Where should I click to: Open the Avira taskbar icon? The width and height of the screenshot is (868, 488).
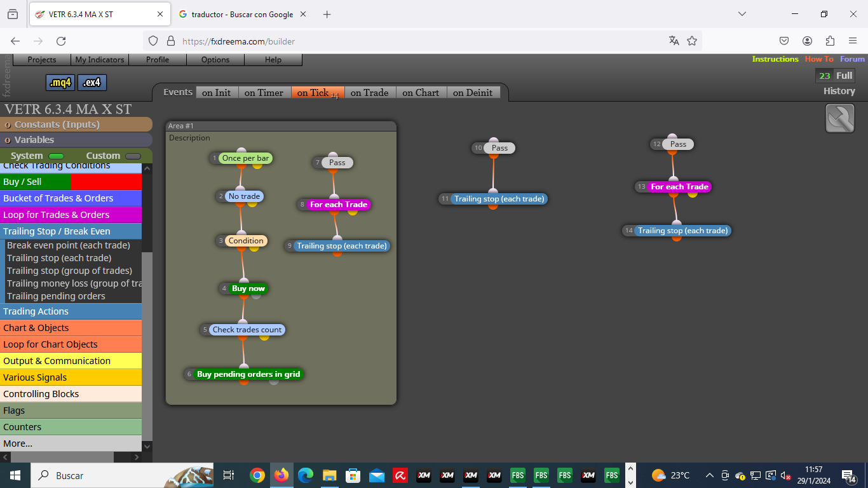tap(400, 475)
